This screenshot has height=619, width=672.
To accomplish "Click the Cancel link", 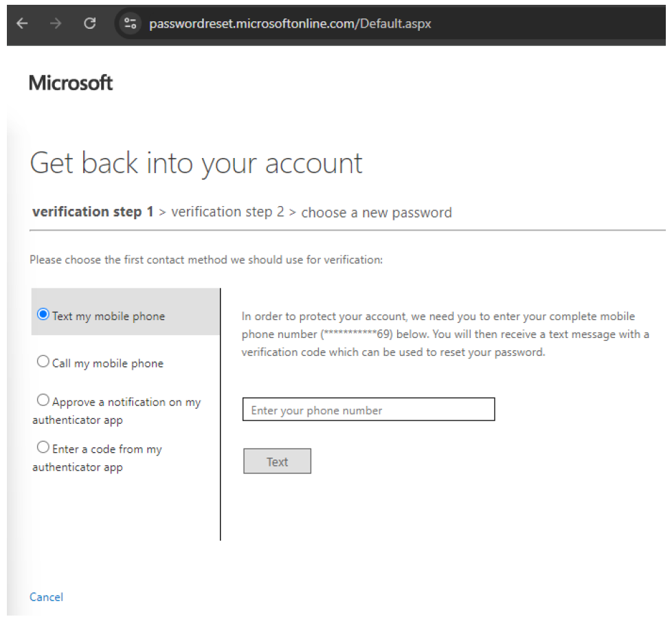I will pos(46,597).
